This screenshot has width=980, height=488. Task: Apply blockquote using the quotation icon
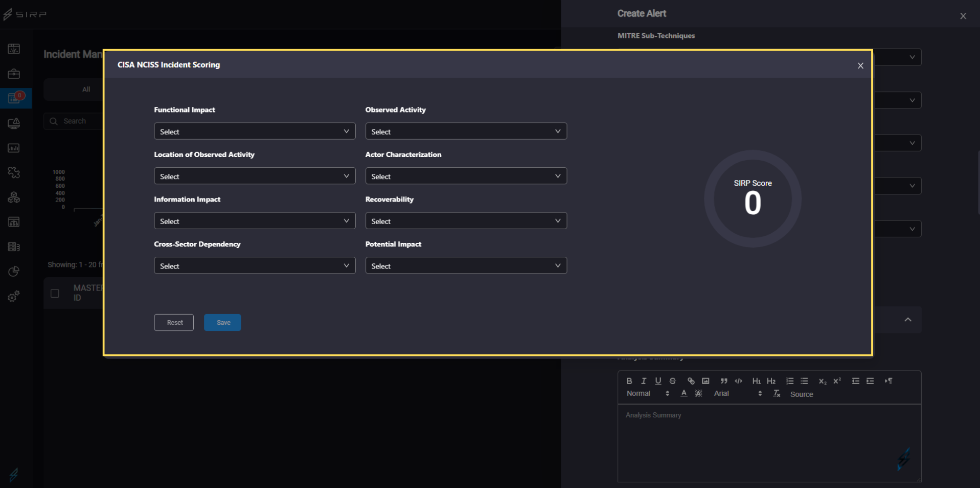724,381
